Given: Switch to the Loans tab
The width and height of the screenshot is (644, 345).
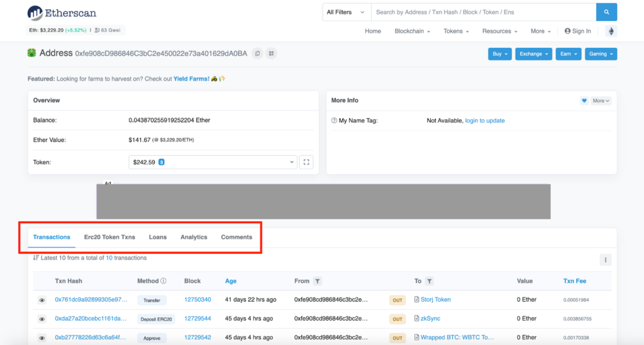Looking at the screenshot, I should coord(158,237).
